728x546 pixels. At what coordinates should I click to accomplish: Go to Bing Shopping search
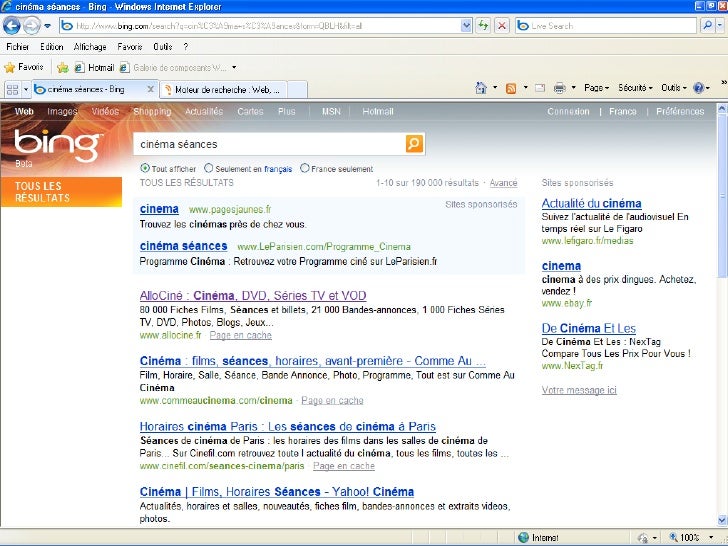152,111
